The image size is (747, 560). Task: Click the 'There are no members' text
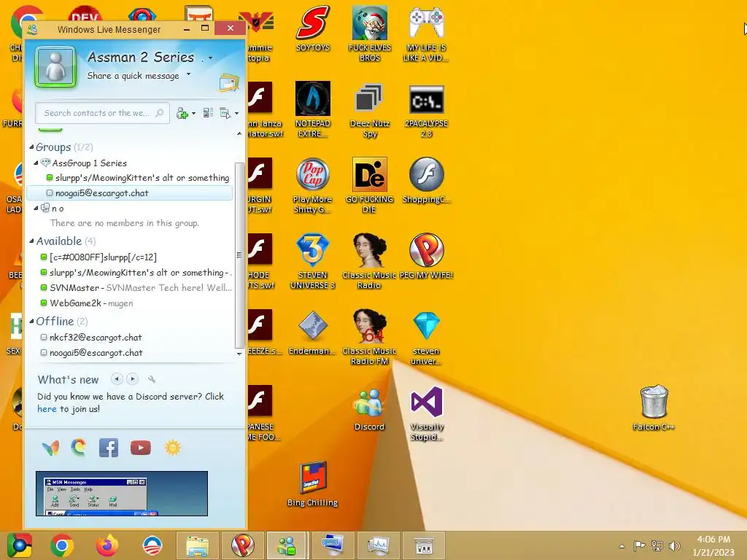124,223
